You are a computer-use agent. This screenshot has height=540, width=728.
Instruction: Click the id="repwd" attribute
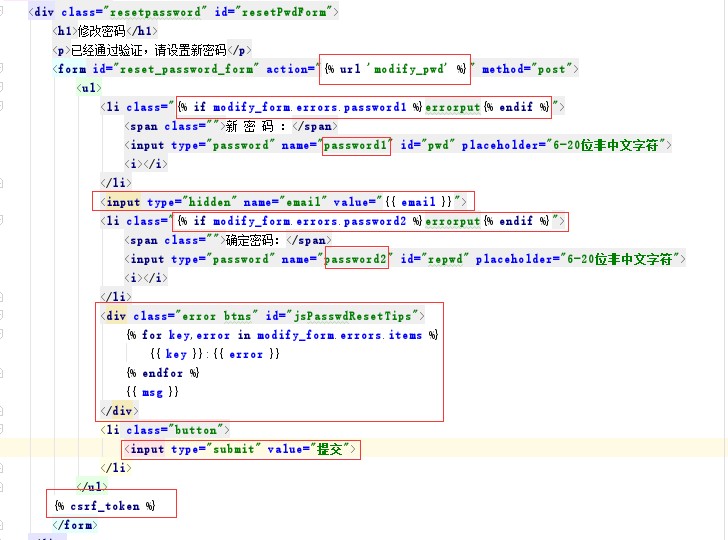[x=435, y=259]
